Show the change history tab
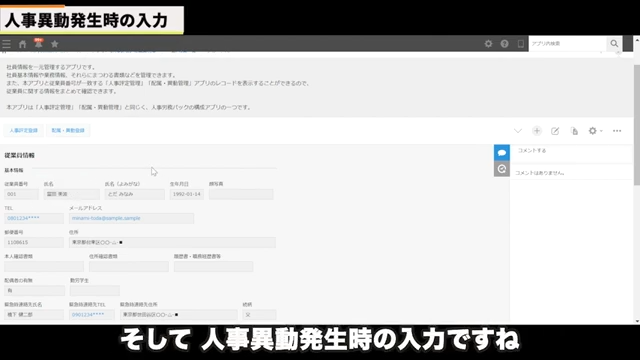 point(502,169)
